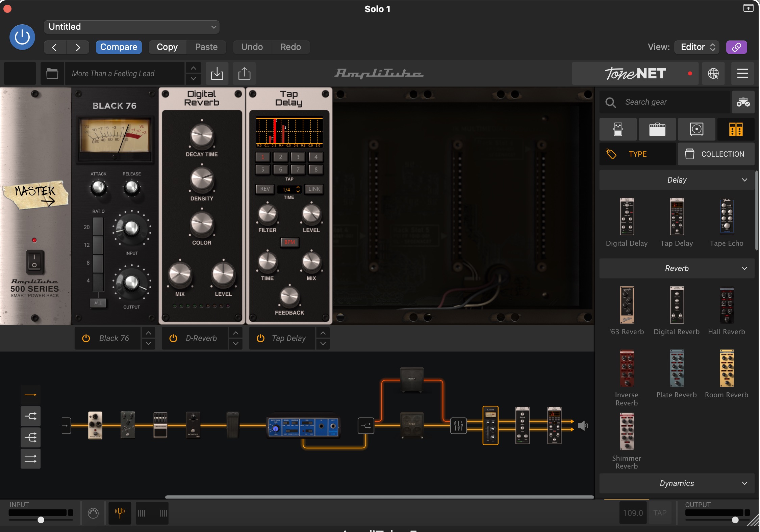
Task: Select the stomp pedal gear category
Action: click(x=618, y=129)
